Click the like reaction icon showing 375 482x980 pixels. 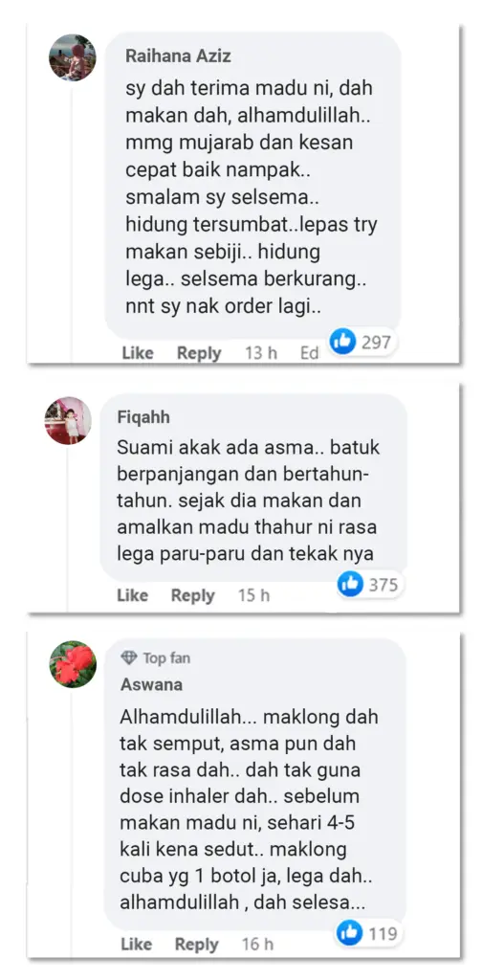point(350,584)
